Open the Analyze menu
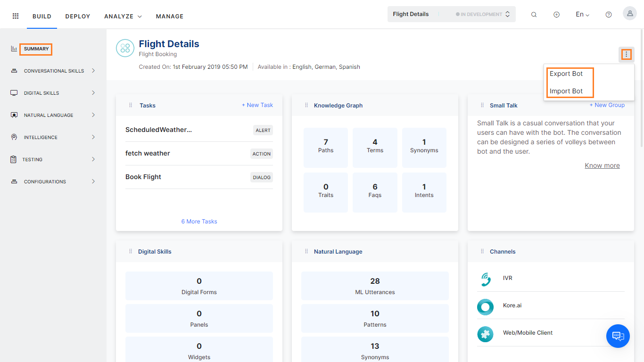The width and height of the screenshot is (644, 362). click(x=119, y=16)
